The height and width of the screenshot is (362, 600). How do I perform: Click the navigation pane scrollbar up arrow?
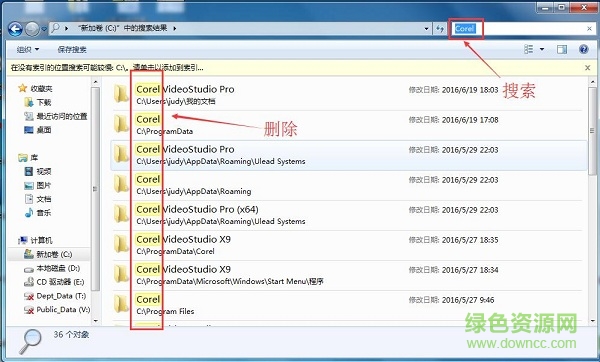point(95,82)
